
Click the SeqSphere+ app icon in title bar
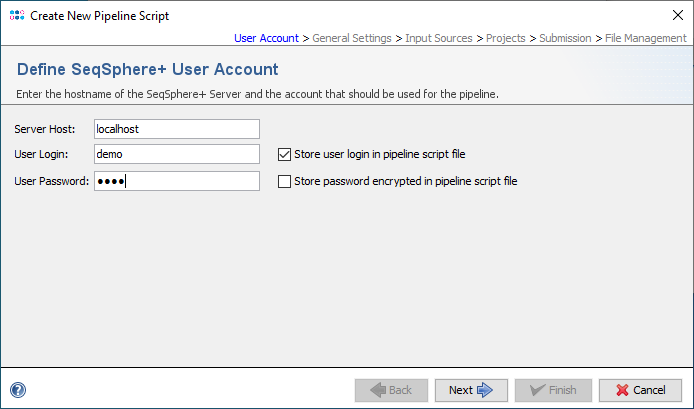[x=16, y=16]
